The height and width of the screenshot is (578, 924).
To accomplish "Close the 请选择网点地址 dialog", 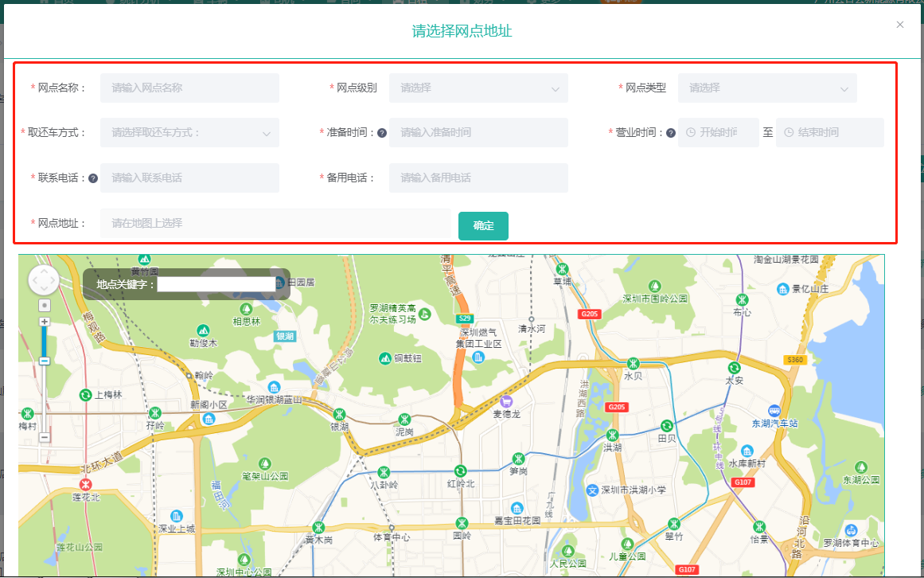I will pos(900,25).
